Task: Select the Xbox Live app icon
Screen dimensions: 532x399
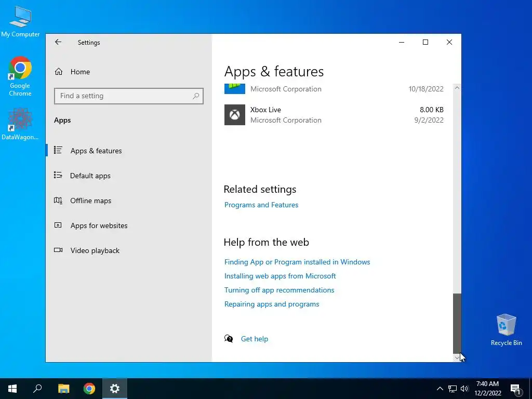Action: (x=234, y=115)
